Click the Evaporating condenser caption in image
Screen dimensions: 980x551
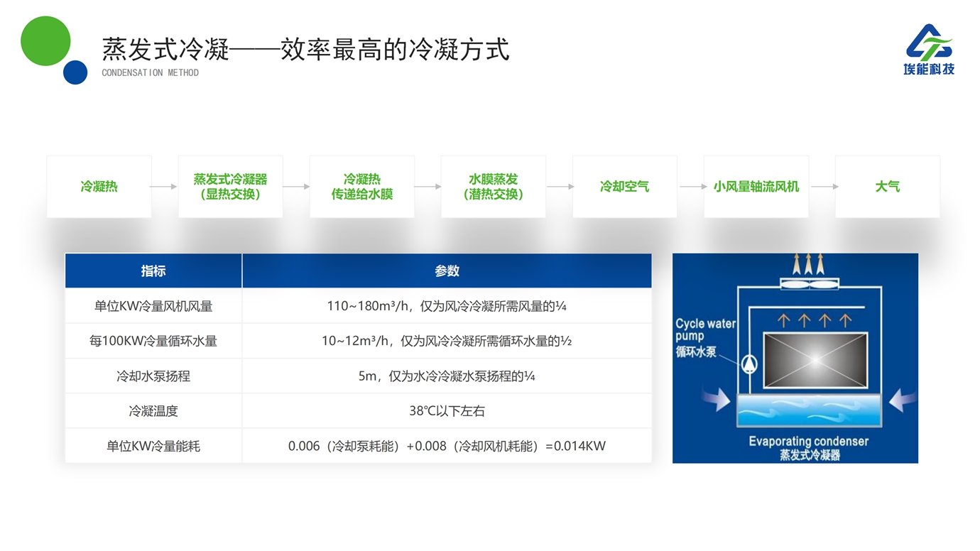coord(808,442)
